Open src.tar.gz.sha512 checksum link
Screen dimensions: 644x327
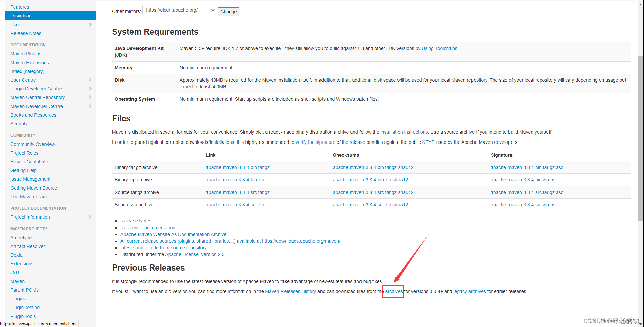pyautogui.click(x=373, y=192)
